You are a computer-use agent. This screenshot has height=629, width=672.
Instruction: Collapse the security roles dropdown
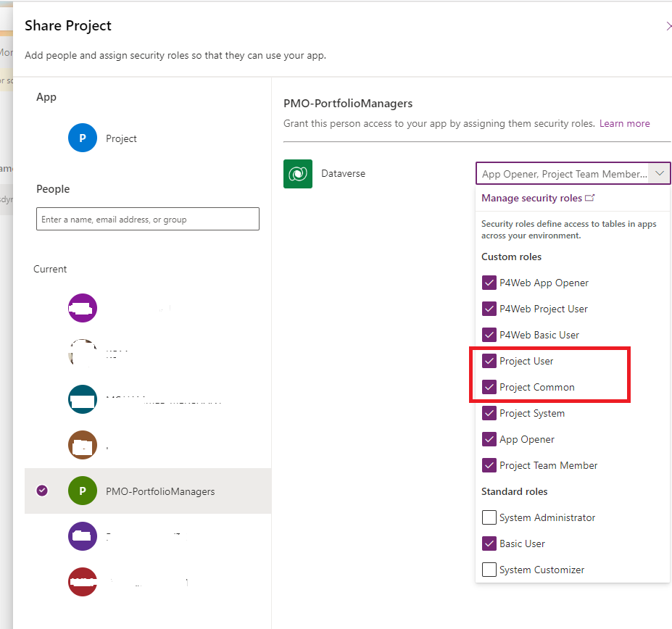click(659, 173)
